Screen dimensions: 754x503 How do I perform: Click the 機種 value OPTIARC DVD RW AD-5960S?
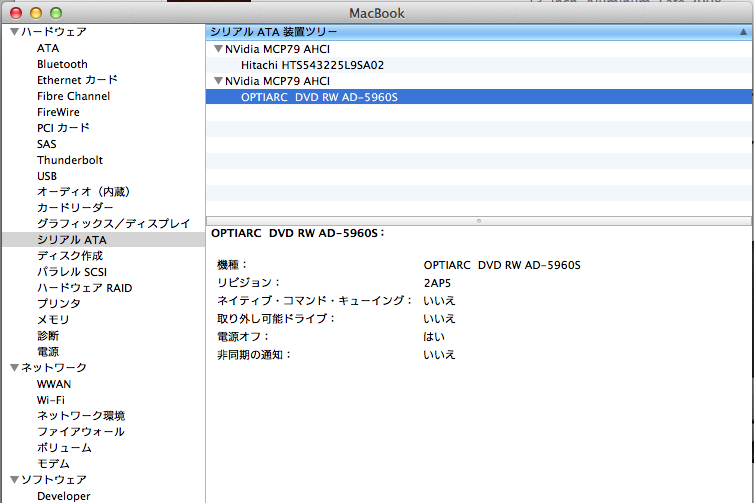tap(502, 265)
